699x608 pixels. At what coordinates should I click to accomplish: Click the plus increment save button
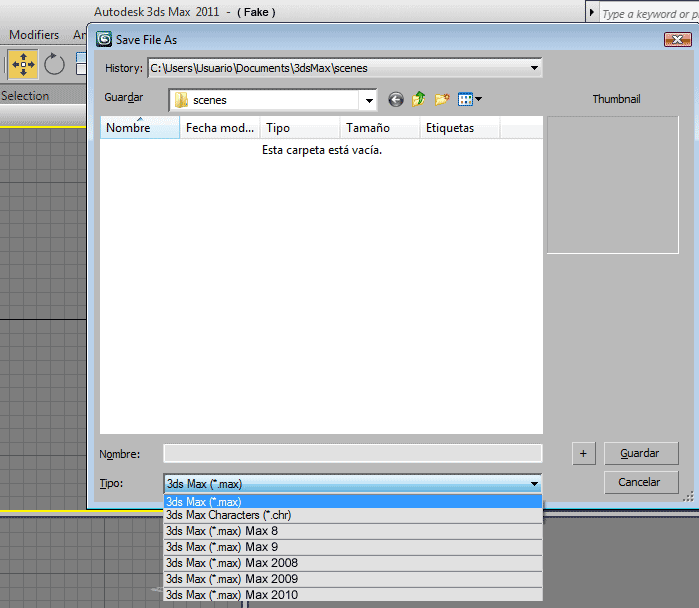pyautogui.click(x=584, y=453)
